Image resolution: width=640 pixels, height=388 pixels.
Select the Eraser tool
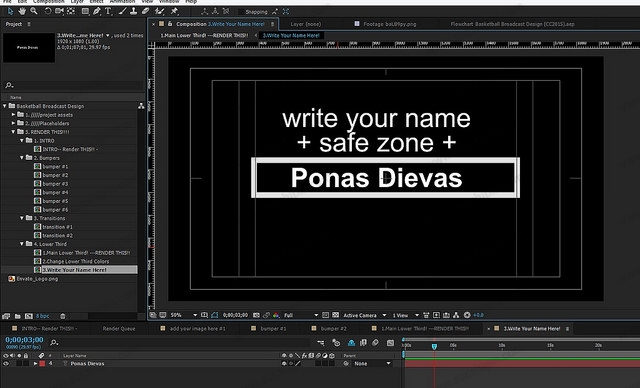pyautogui.click(x=145, y=11)
